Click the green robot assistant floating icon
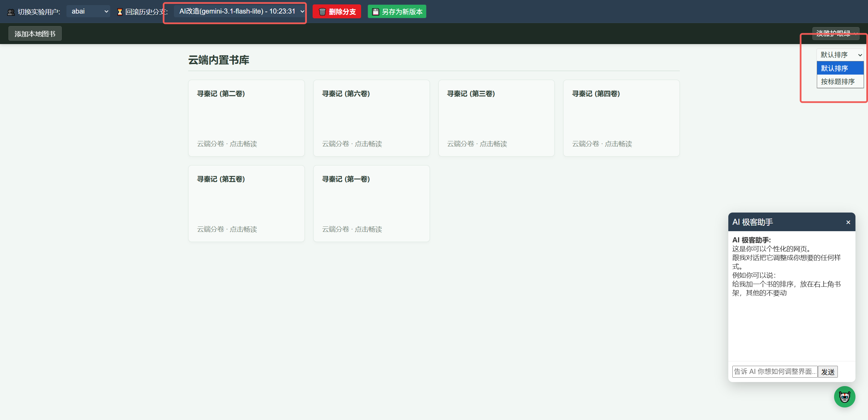Viewport: 868px width, 420px height. click(844, 397)
